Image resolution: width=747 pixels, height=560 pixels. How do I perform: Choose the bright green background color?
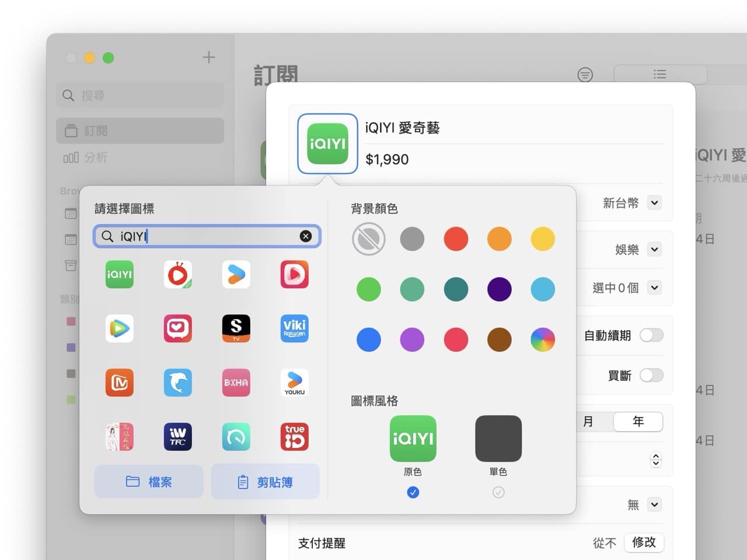[x=369, y=289]
